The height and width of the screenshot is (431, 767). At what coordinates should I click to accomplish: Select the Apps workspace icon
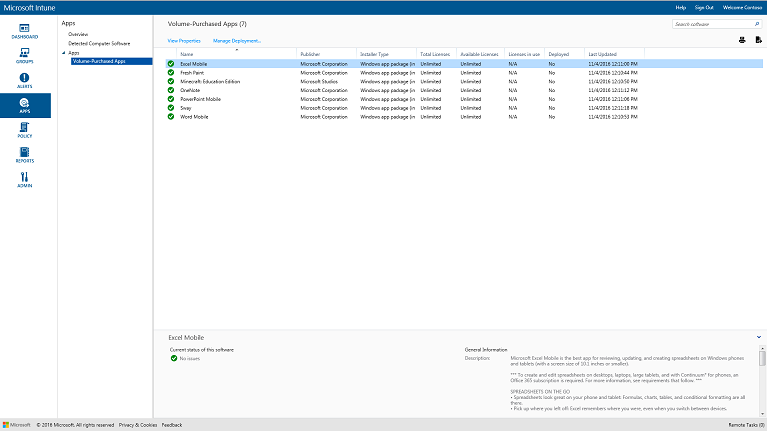click(24, 105)
